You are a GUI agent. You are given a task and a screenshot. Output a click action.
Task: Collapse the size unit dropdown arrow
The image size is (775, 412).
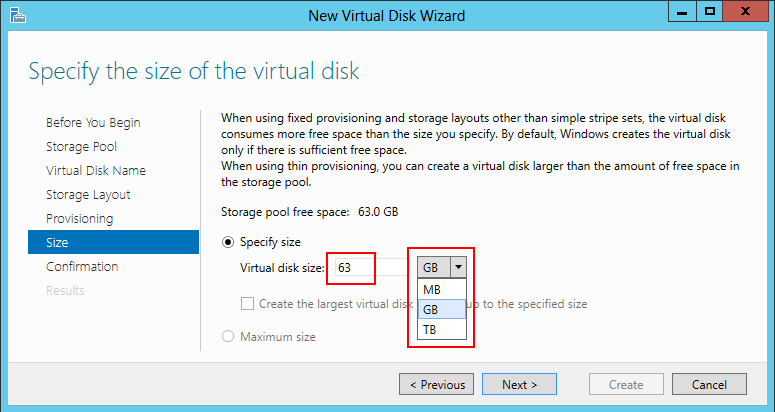tap(458, 267)
